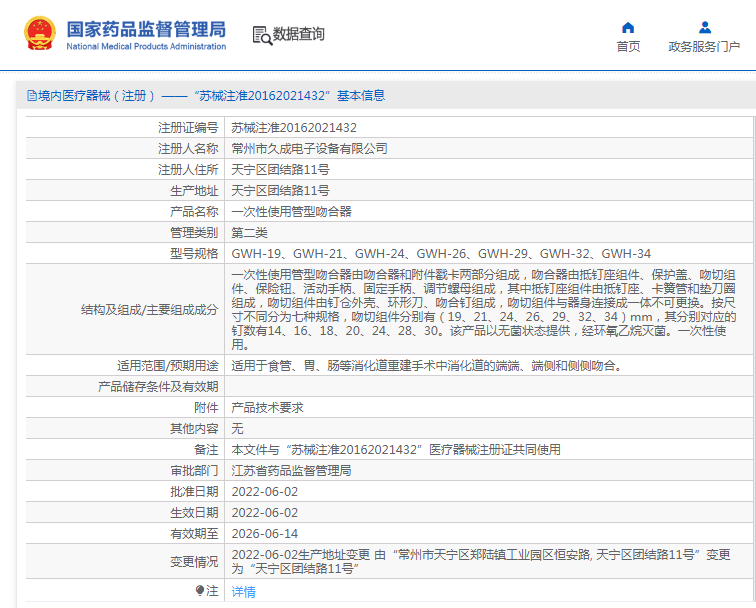756x608 pixels.
Task: Click the 批准日期 value 2022-06-02
Action: [265, 492]
